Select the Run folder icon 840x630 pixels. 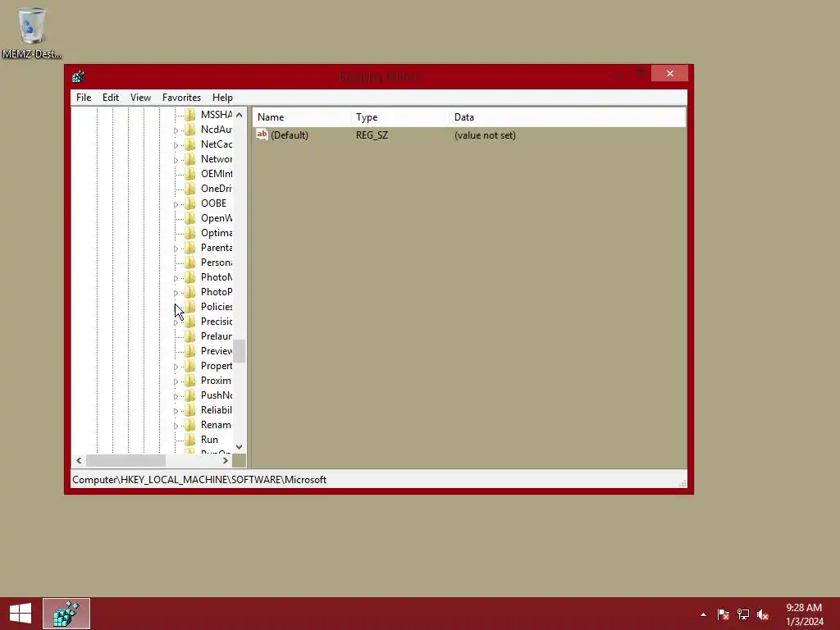click(189, 440)
